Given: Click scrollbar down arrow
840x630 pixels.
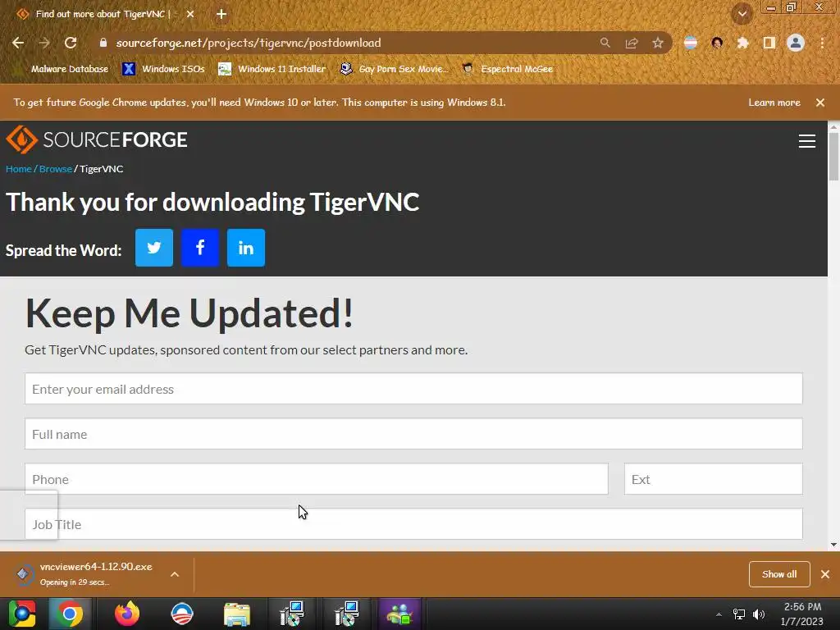Looking at the screenshot, I should tap(833, 545).
